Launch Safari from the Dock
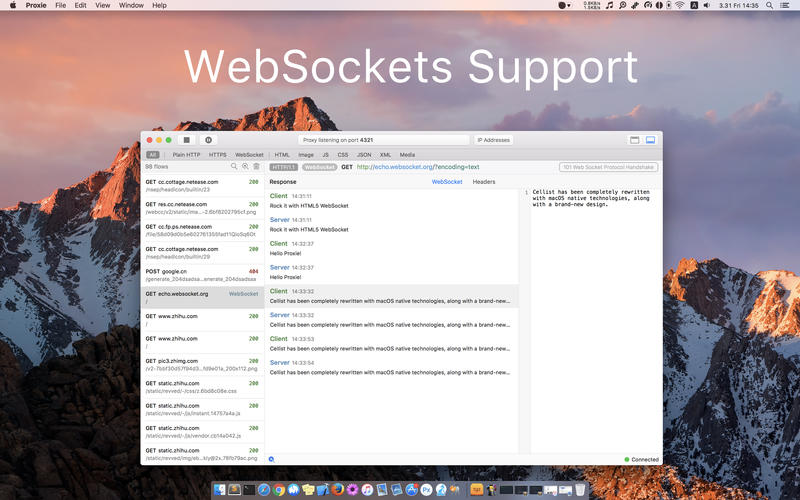This screenshot has height=500, width=800. pos(264,490)
